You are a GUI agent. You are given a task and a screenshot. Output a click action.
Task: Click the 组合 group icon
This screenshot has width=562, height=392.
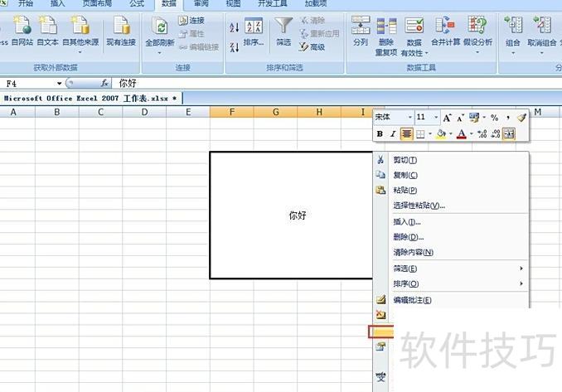coord(513,25)
